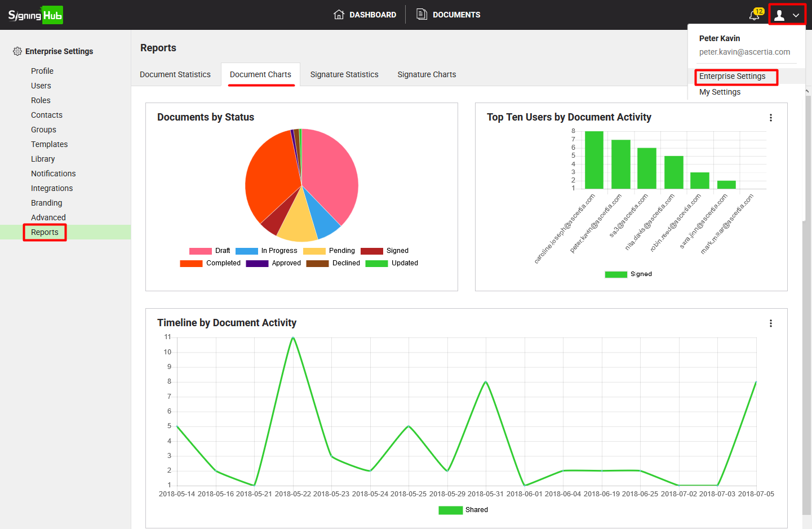
Task: Click the tallest bar for caroline.joseph
Action: pos(594,160)
